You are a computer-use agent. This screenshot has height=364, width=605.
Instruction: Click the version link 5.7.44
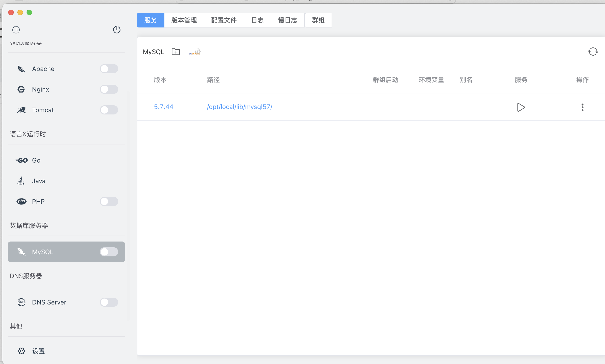(164, 107)
